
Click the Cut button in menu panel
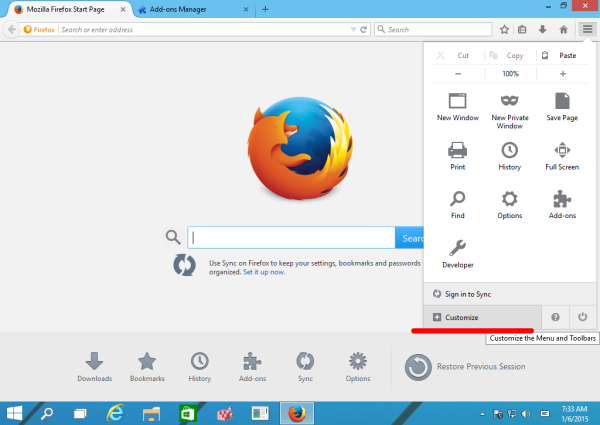click(458, 55)
